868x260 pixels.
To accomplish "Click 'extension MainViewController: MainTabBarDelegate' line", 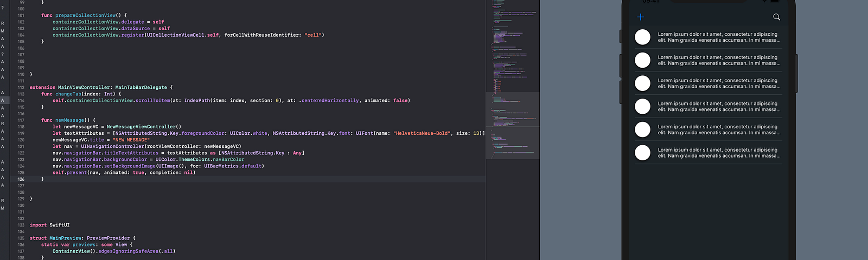I will (101, 87).
